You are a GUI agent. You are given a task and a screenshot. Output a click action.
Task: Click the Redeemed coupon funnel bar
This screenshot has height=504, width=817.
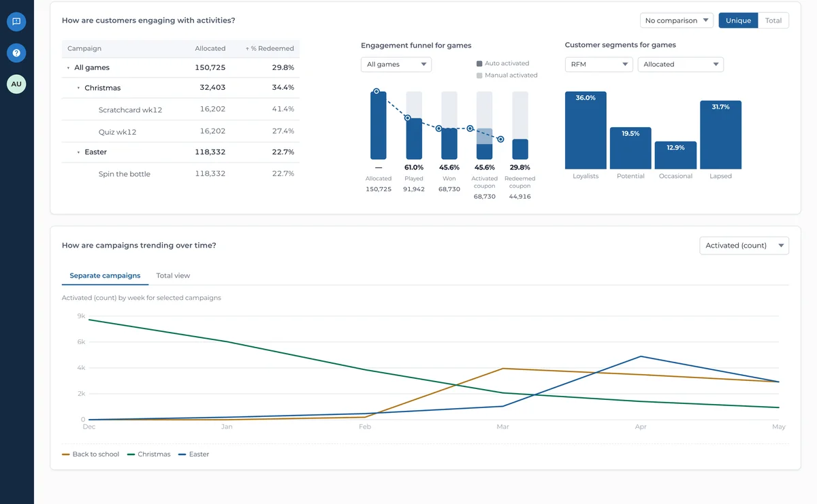coord(520,149)
